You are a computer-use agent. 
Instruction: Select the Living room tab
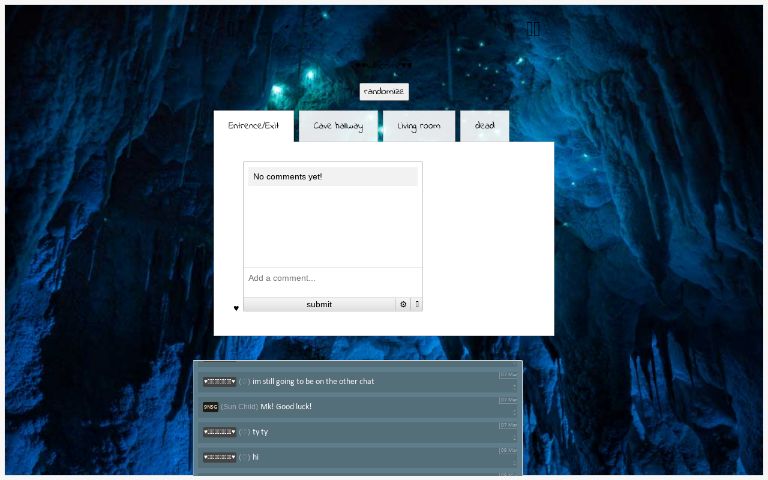tap(418, 126)
